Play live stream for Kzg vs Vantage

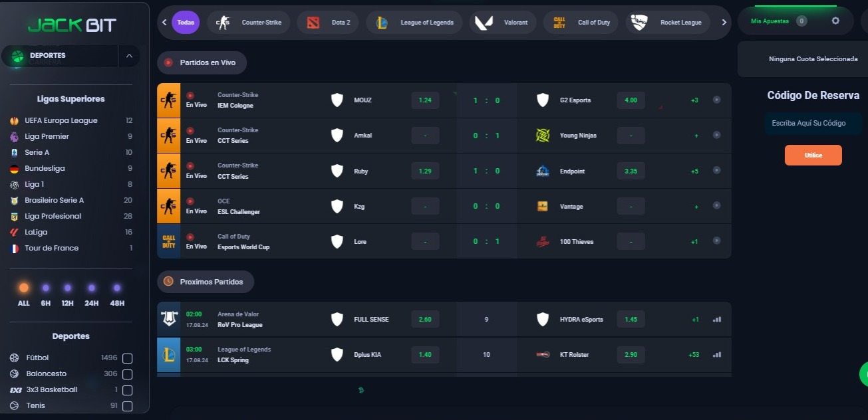tap(716, 206)
